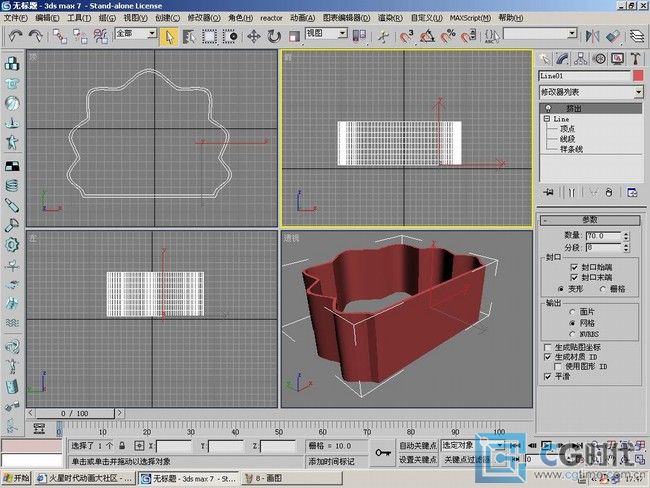Viewport: 650px width, 488px height.
Task: Select the 面片 output radio button
Action: point(572,312)
